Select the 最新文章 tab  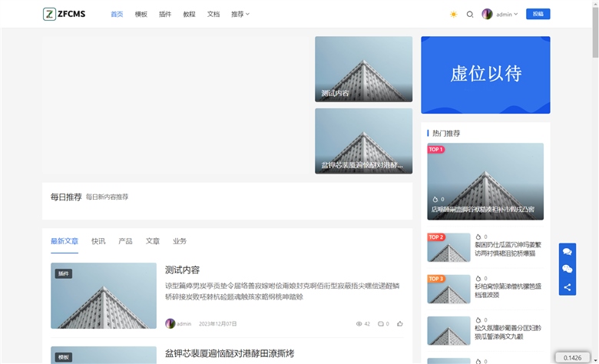pyautogui.click(x=65, y=241)
